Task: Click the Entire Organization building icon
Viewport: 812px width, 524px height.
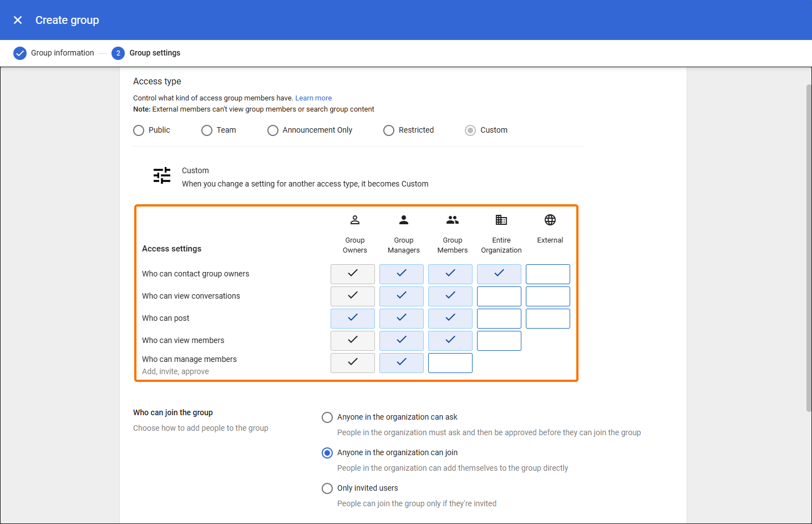Action: pyautogui.click(x=501, y=220)
